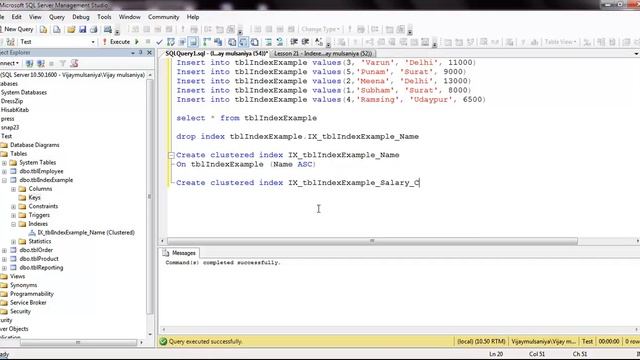Click the Database Engine Query icon
Image resolution: width=640 pixels, height=360 pixels.
pyautogui.click(x=43, y=29)
